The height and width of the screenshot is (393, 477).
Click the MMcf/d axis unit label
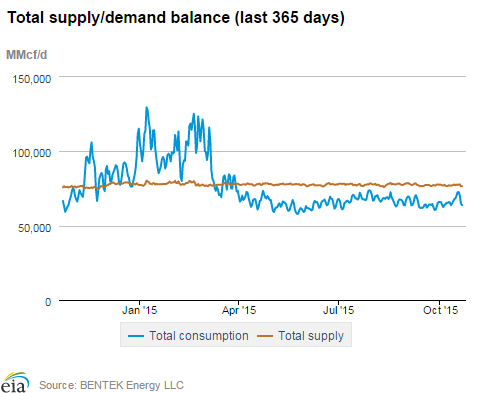point(27,55)
